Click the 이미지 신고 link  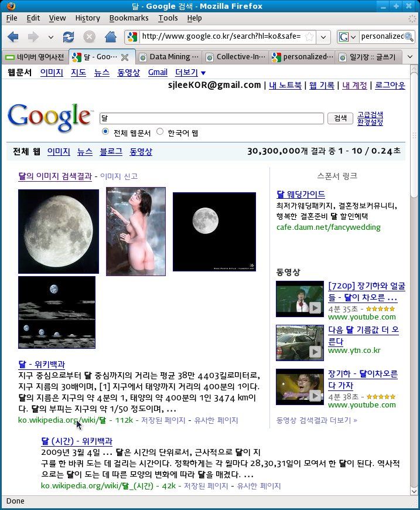(119, 176)
